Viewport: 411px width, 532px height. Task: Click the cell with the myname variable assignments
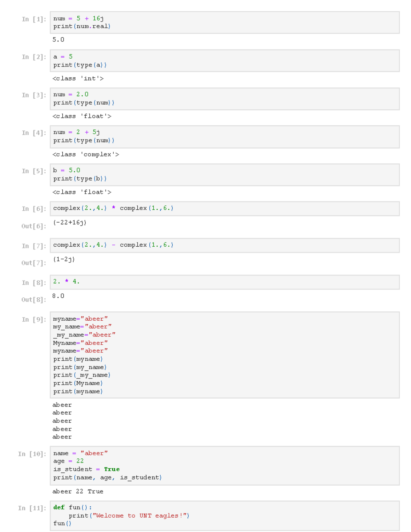coord(224,355)
